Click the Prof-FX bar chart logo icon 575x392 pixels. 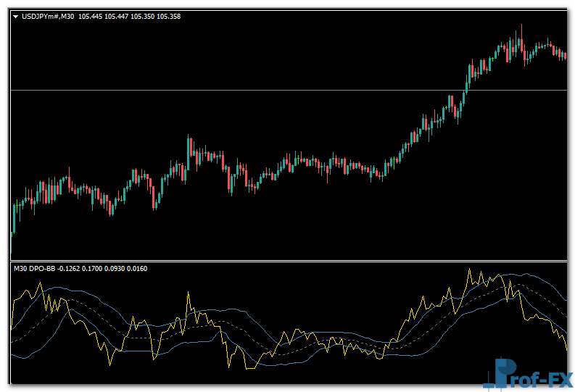click(501, 373)
